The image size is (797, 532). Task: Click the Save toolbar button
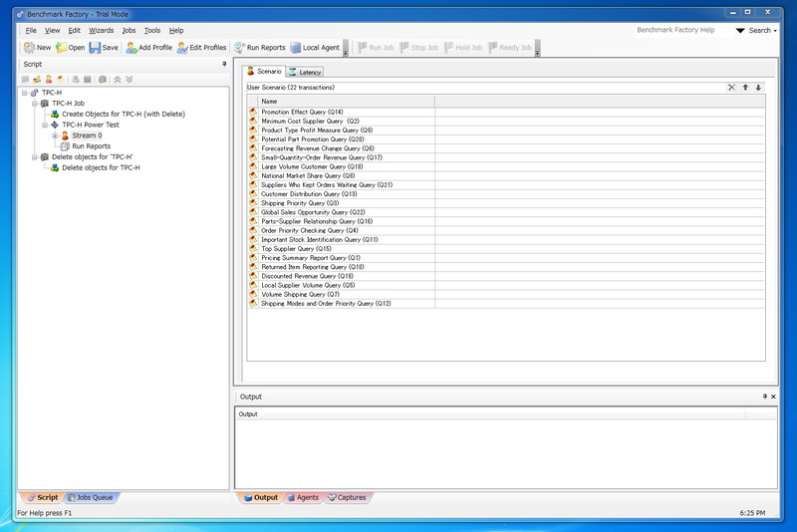104,47
